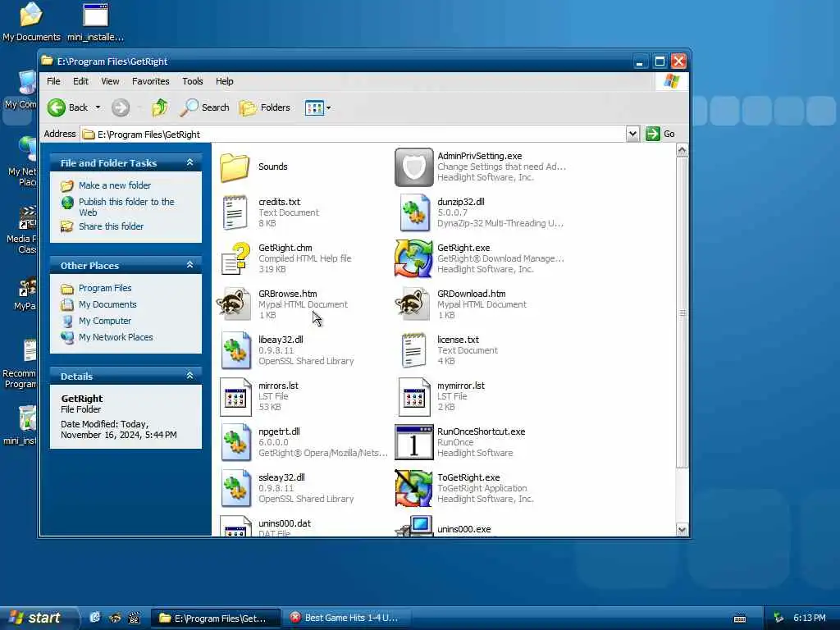Viewport: 840px width, 630px height.
Task: Open the Favorites menu
Action: pos(151,81)
